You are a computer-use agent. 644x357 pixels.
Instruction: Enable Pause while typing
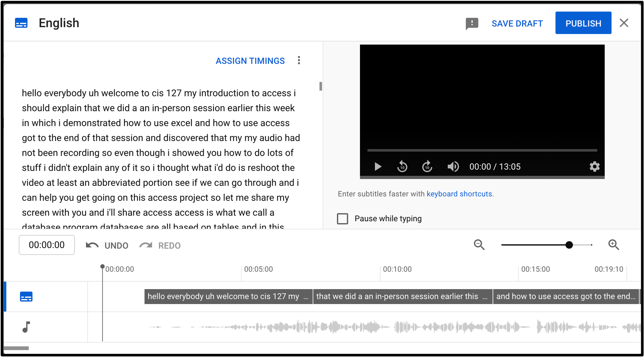pos(342,219)
